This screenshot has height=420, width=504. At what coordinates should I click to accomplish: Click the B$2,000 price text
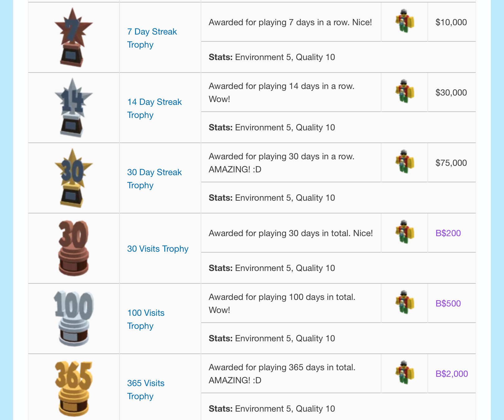point(452,374)
